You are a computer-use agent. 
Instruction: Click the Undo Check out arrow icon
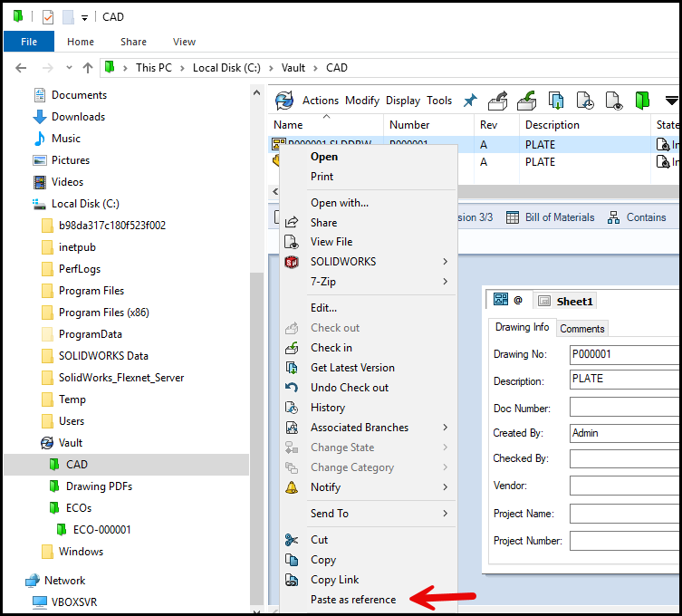click(x=292, y=387)
